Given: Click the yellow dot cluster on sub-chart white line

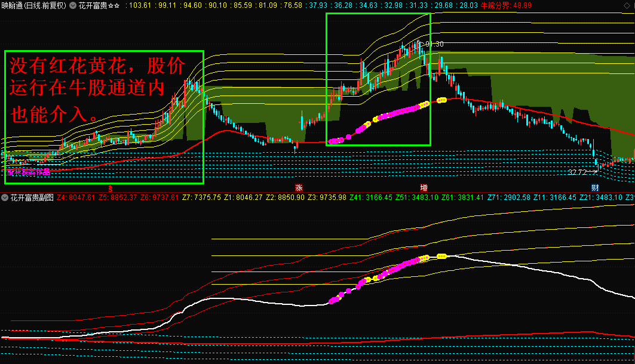Looking at the screenshot, I should 441,256.
